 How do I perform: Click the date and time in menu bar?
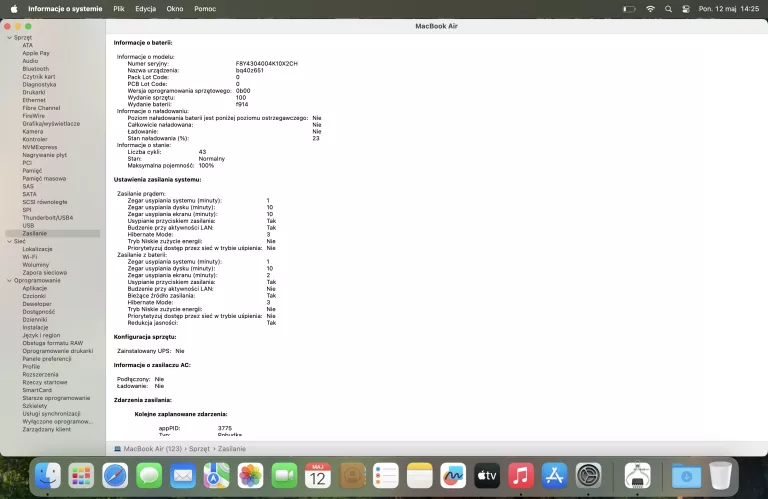point(729,9)
